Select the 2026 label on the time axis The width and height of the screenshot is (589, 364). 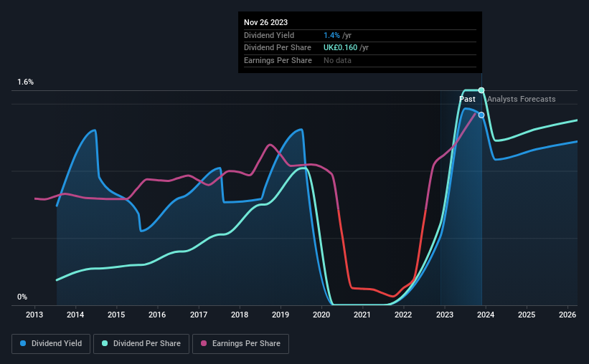pyautogui.click(x=567, y=315)
